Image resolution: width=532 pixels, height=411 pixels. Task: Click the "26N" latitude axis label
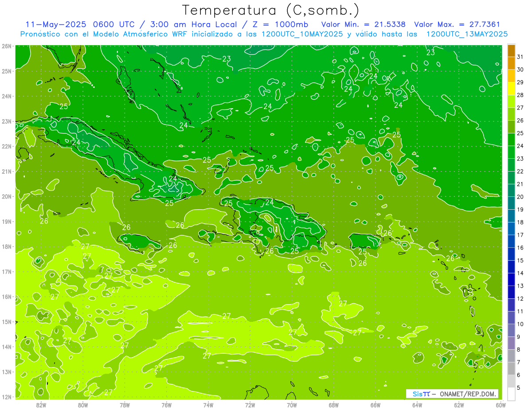coord(7,46)
